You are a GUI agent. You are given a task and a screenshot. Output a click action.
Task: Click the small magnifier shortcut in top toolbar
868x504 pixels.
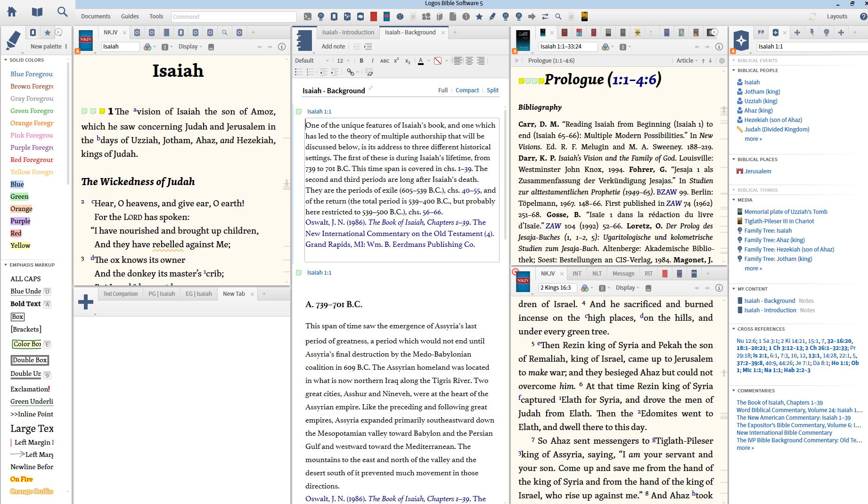click(x=558, y=16)
